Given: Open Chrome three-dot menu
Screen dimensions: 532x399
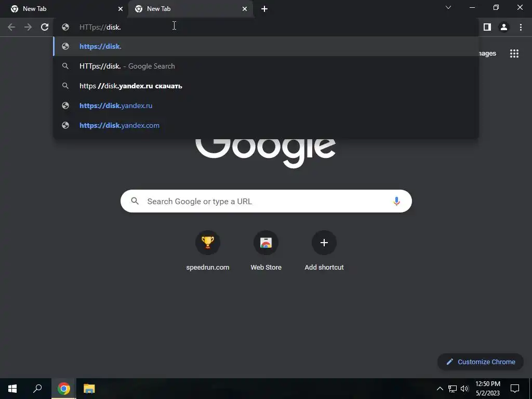Looking at the screenshot, I should (521, 27).
